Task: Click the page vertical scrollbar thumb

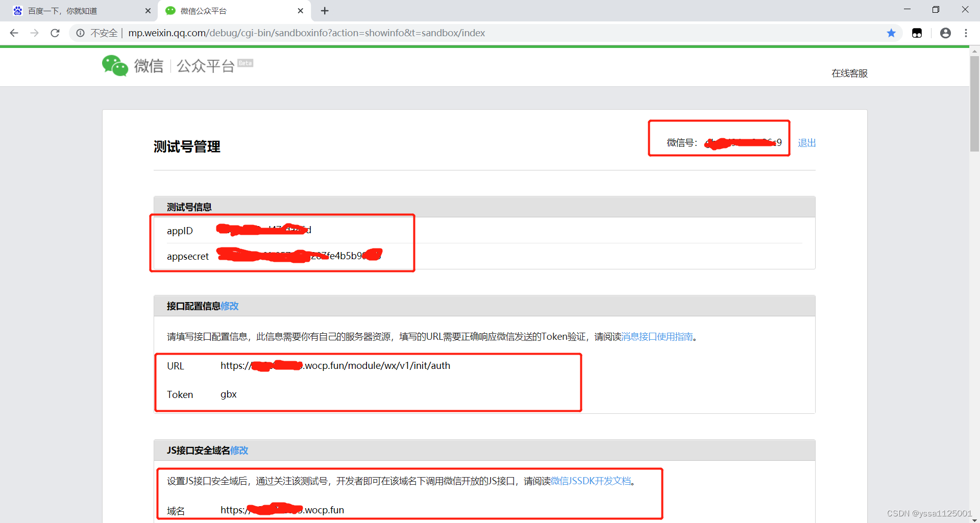Action: tap(974, 104)
